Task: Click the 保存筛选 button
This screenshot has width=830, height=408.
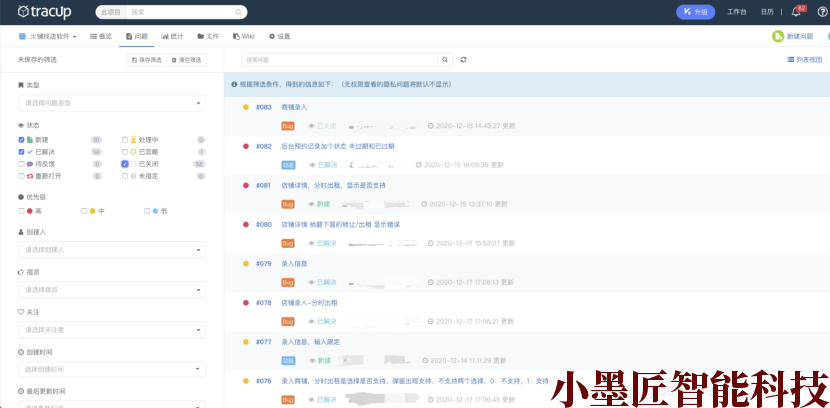Action: tap(146, 60)
